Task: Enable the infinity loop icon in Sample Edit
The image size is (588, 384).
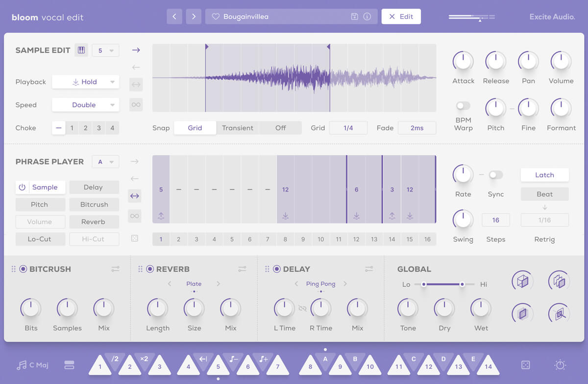Action: tap(136, 104)
